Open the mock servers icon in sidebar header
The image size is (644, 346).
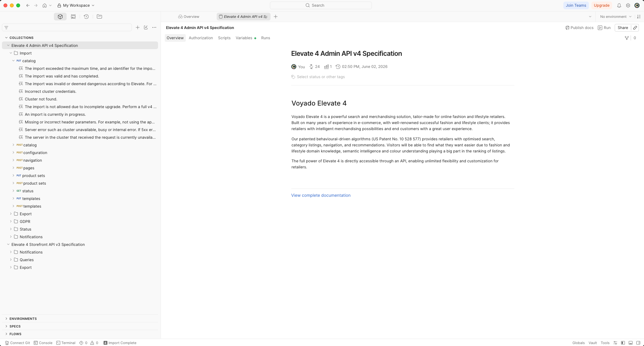tap(73, 17)
